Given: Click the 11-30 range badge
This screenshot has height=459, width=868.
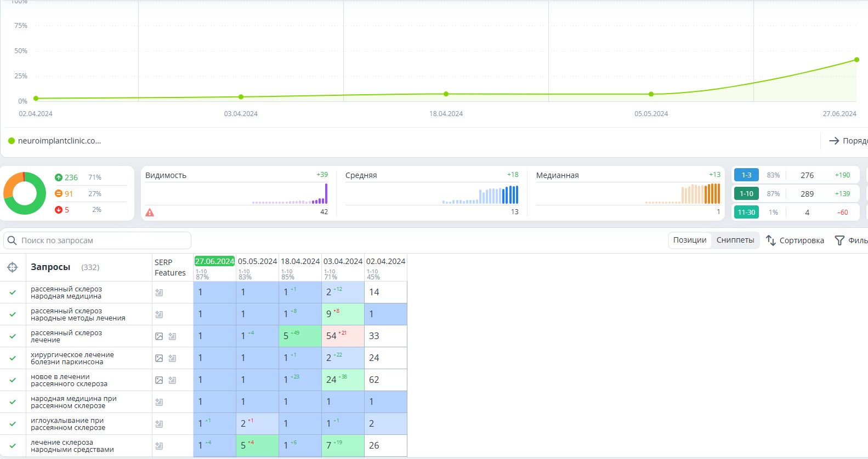Looking at the screenshot, I should coord(746,213).
